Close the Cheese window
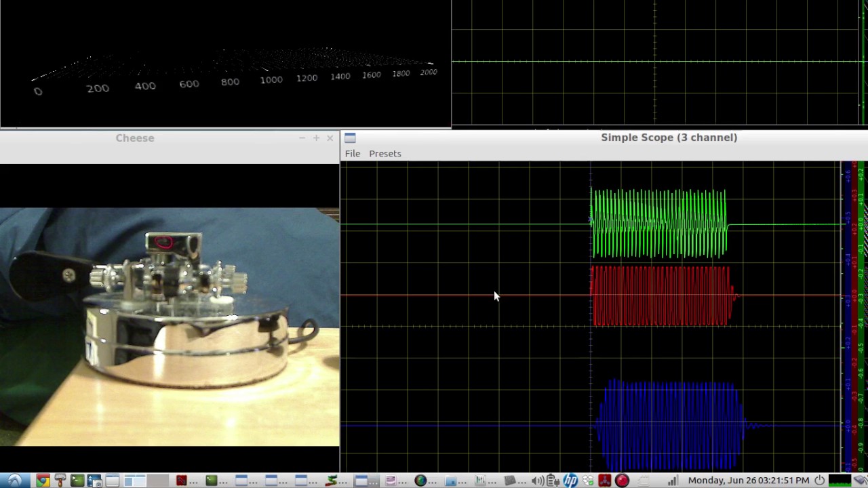 tap(330, 138)
